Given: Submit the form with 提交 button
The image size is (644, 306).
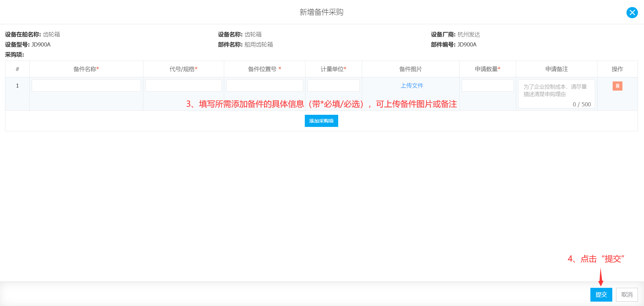Looking at the screenshot, I should (x=601, y=295).
